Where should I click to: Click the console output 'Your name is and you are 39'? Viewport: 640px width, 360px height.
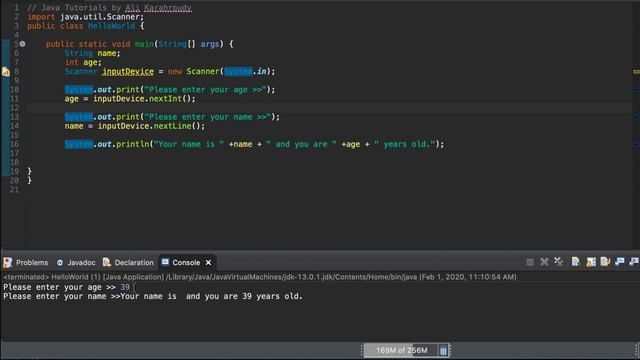coord(211,296)
